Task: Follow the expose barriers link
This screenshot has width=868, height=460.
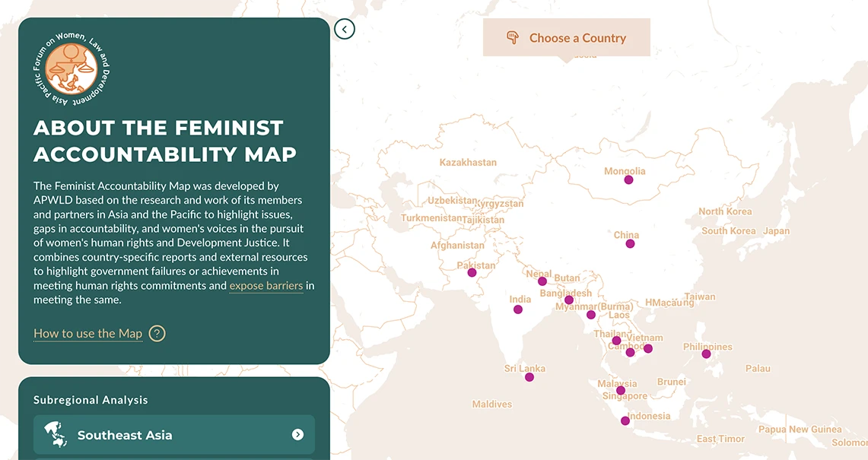Action: point(266,286)
